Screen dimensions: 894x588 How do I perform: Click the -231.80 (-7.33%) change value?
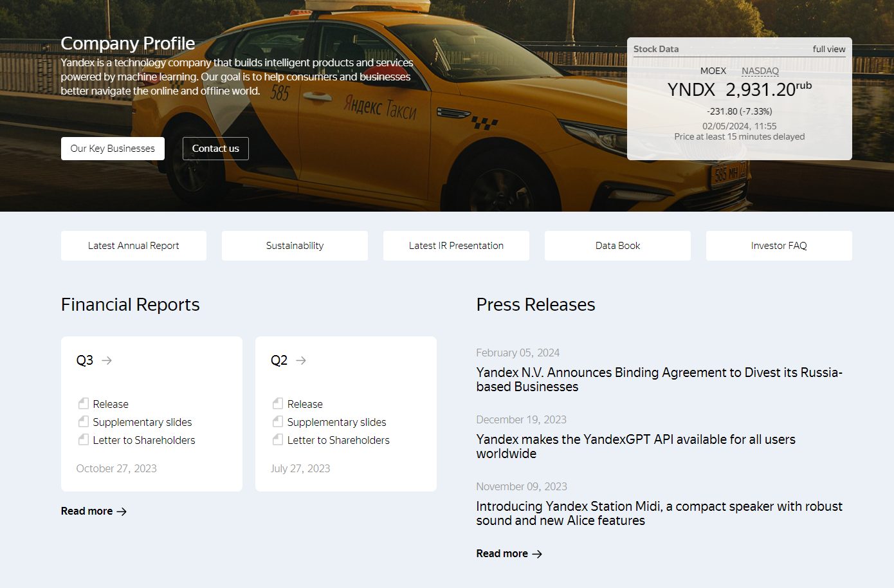pos(740,111)
